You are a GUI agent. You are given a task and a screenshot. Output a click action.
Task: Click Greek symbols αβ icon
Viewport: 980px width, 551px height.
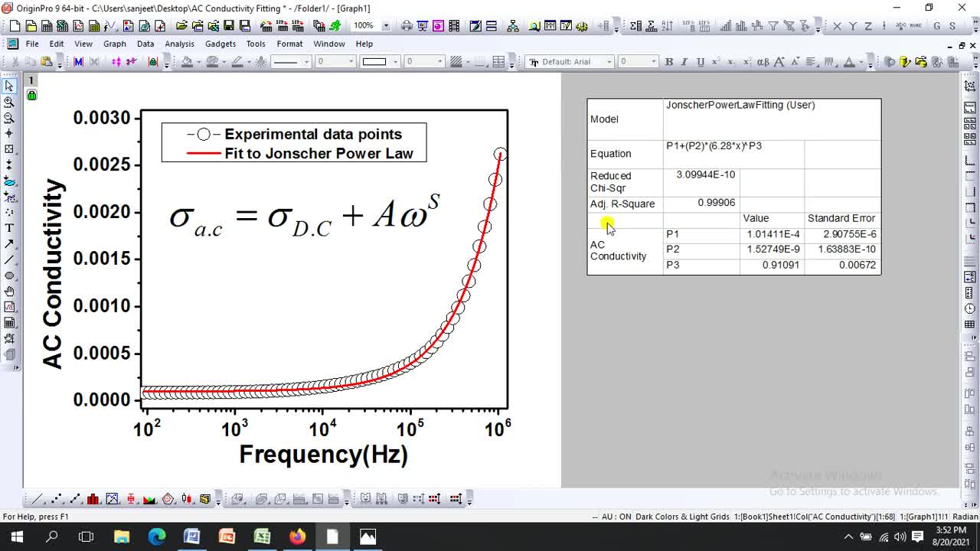pos(763,62)
